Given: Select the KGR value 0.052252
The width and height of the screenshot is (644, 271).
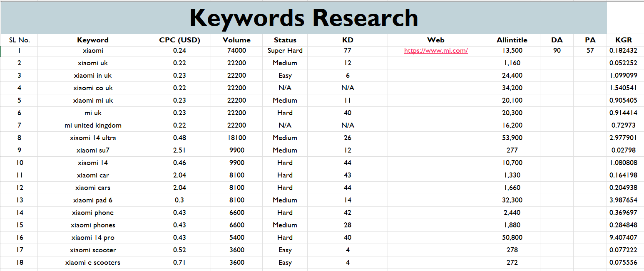Looking at the screenshot, I should (x=624, y=63).
